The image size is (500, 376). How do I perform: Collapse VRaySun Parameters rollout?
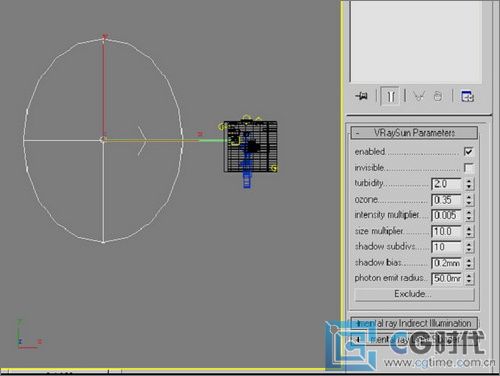point(414,133)
